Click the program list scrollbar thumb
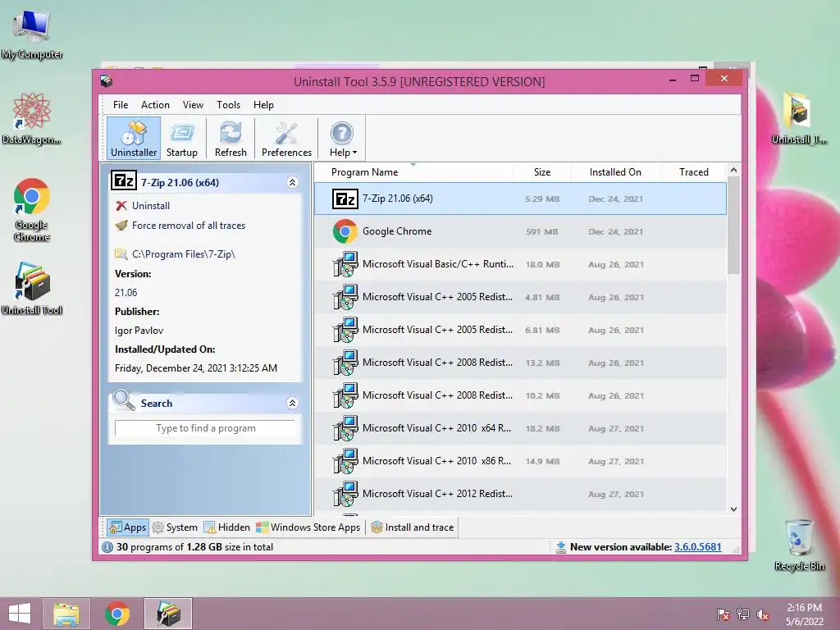Screen dimensions: 840x630 pos(733,225)
